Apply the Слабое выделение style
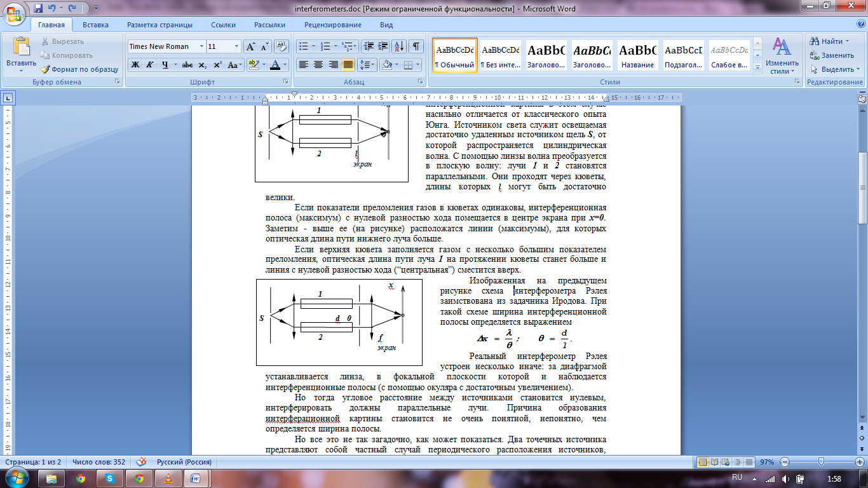868x488 pixels. click(x=729, y=55)
